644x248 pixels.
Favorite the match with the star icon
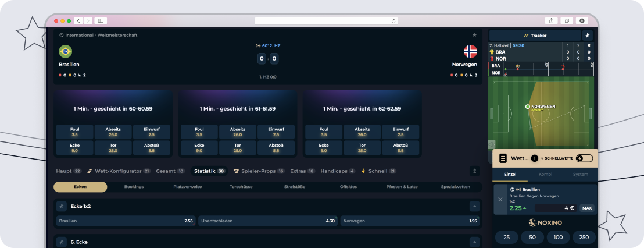[474, 35]
